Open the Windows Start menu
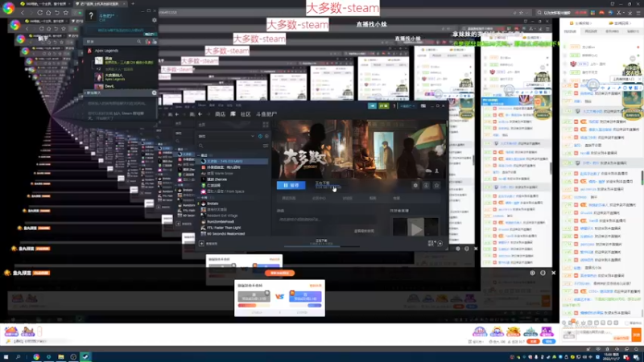 tap(6, 357)
